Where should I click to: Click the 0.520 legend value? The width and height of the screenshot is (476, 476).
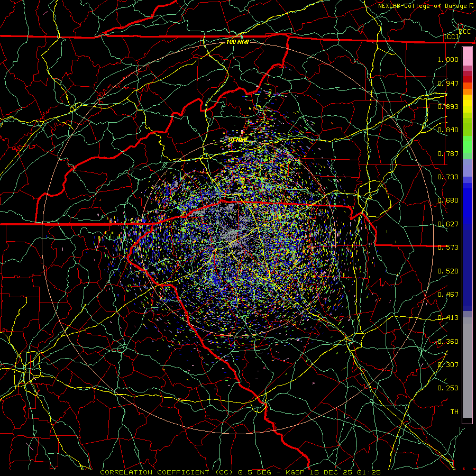pyautogui.click(x=448, y=271)
